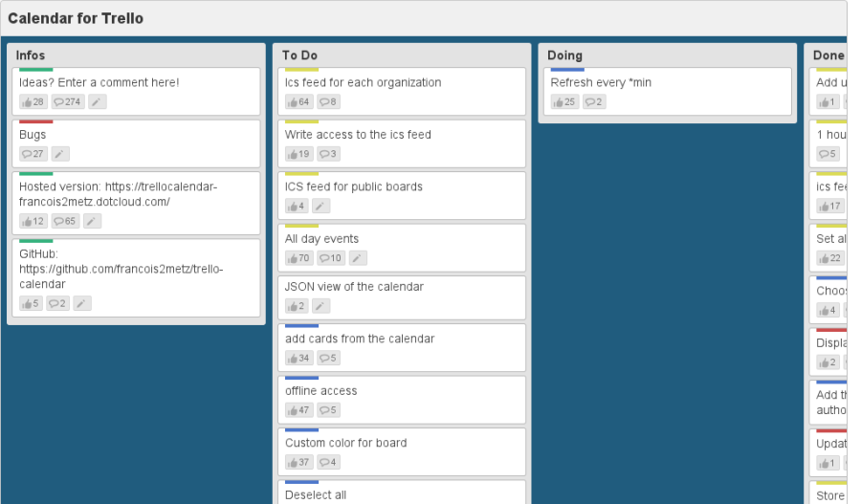Click the red label on Bugs card

(35, 121)
